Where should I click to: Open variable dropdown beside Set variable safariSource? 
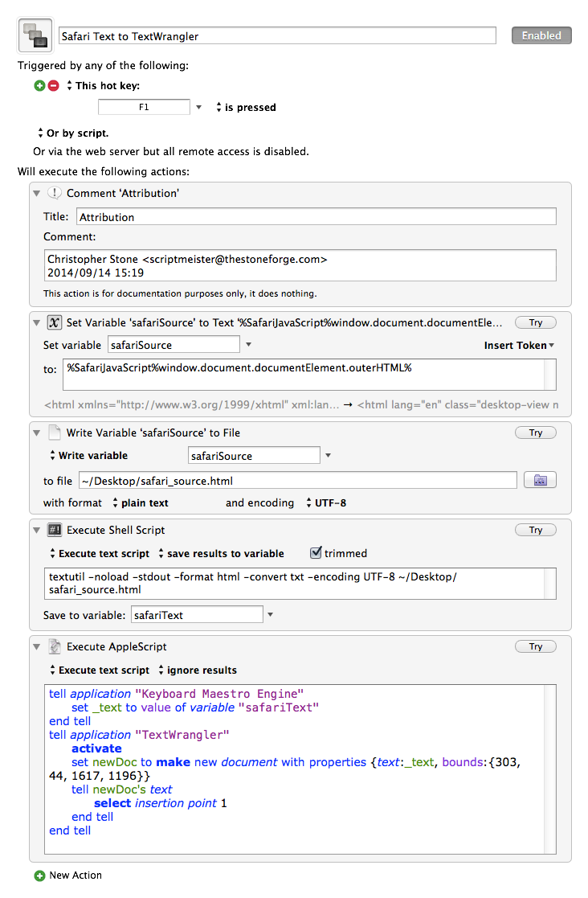point(248,344)
